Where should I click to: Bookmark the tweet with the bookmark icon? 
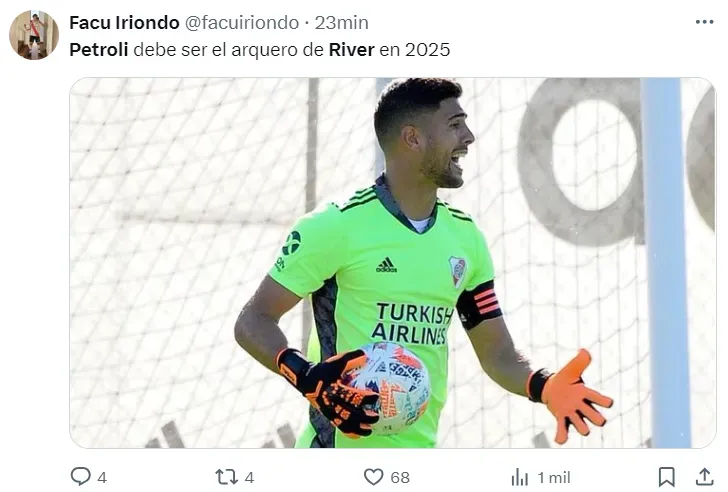coord(667,477)
